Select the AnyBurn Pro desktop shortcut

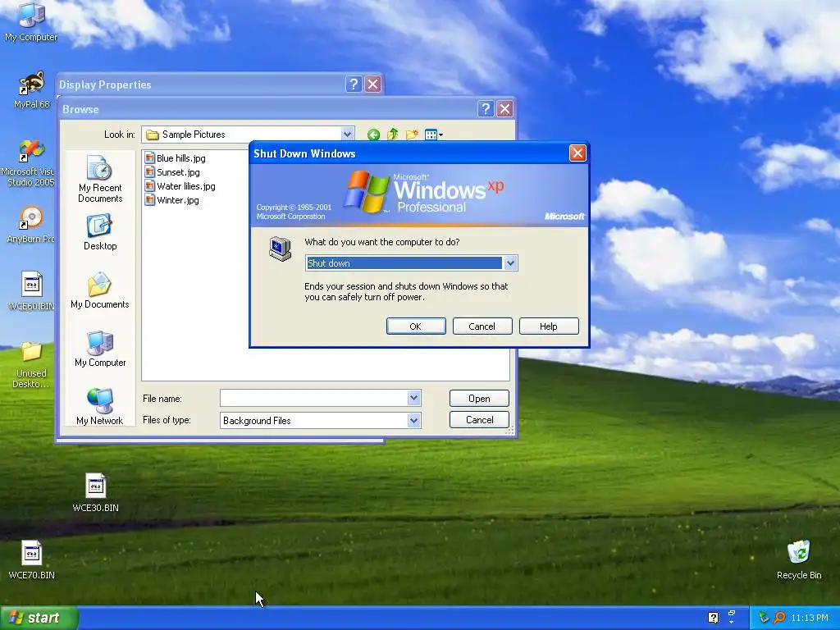pyautogui.click(x=30, y=225)
